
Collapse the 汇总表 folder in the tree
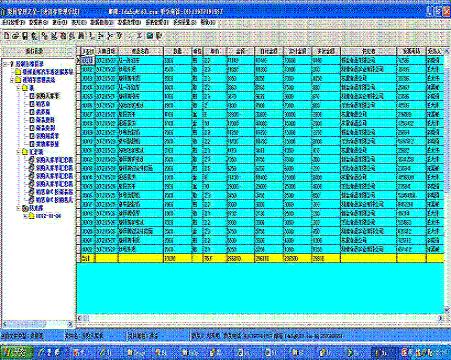(x=19, y=152)
